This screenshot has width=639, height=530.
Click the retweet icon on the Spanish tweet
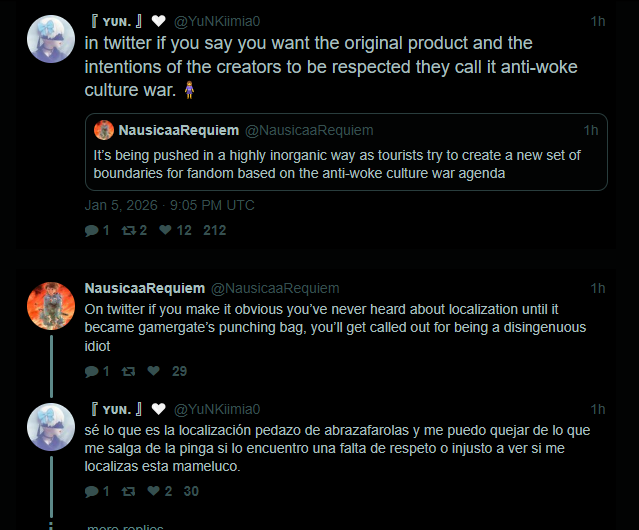(x=127, y=491)
